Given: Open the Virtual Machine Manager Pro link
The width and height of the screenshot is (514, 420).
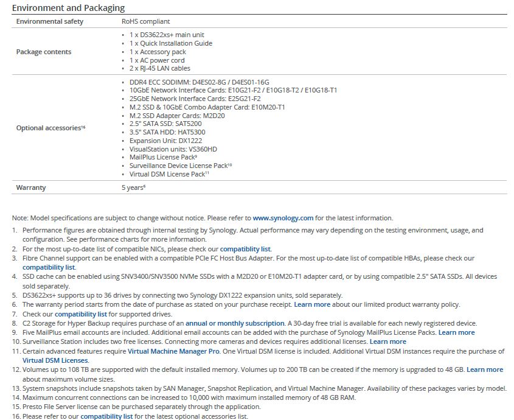Looking at the screenshot, I should (x=173, y=351).
